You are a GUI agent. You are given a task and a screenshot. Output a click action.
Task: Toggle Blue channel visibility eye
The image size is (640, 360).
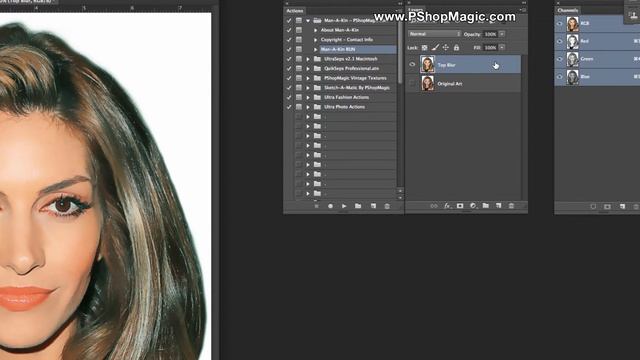560,77
